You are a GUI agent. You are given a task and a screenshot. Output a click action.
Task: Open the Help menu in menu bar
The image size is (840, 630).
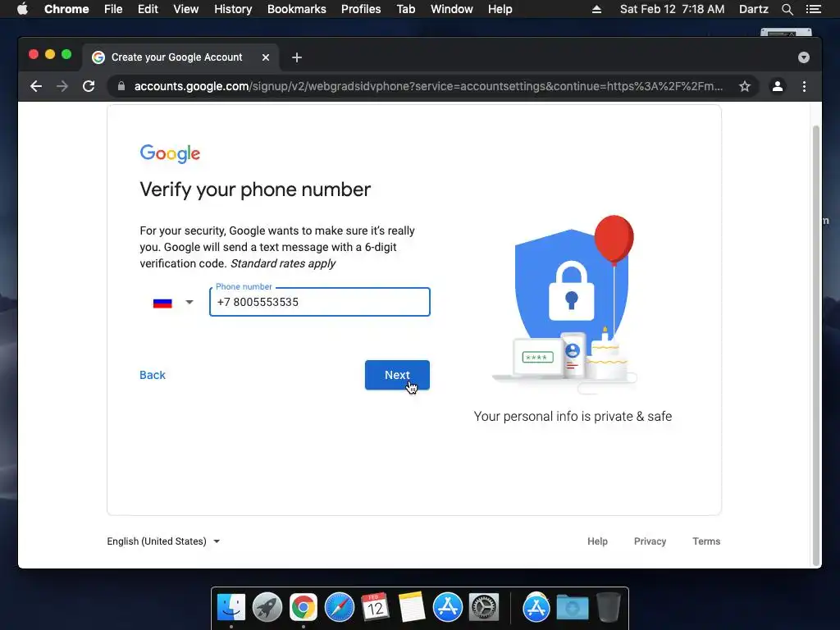(x=500, y=9)
